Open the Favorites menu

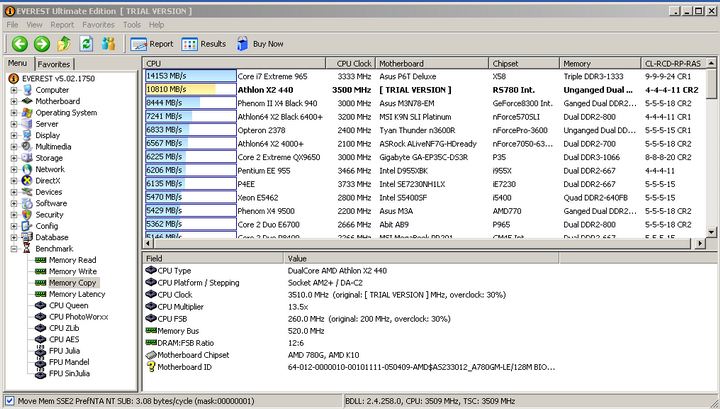tap(98, 25)
